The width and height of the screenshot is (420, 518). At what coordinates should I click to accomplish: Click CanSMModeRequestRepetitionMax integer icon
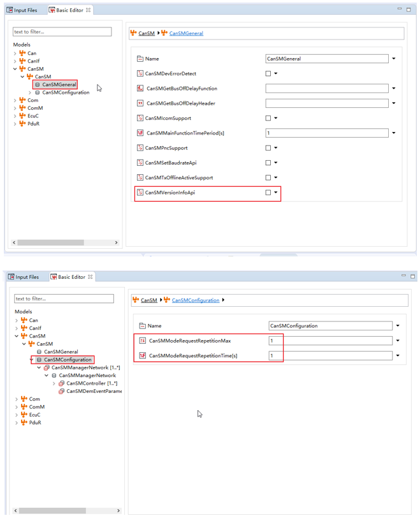pos(143,341)
